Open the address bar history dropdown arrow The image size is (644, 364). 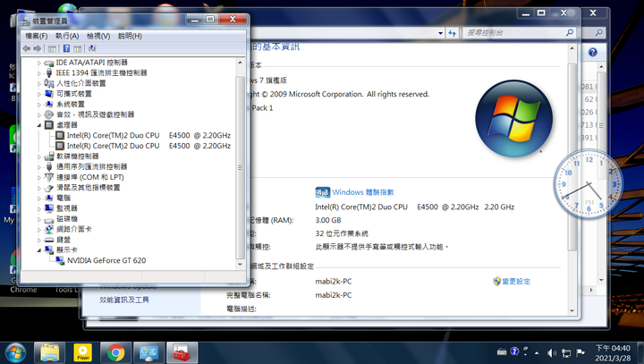pyautogui.click(x=440, y=33)
